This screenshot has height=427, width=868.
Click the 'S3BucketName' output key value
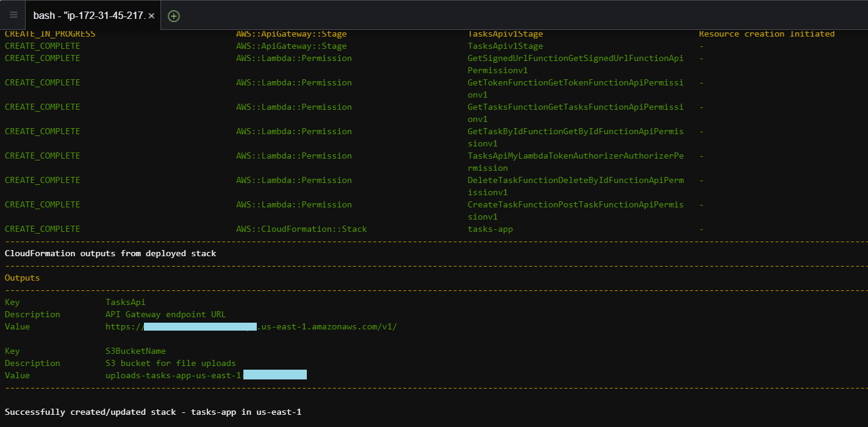(135, 351)
